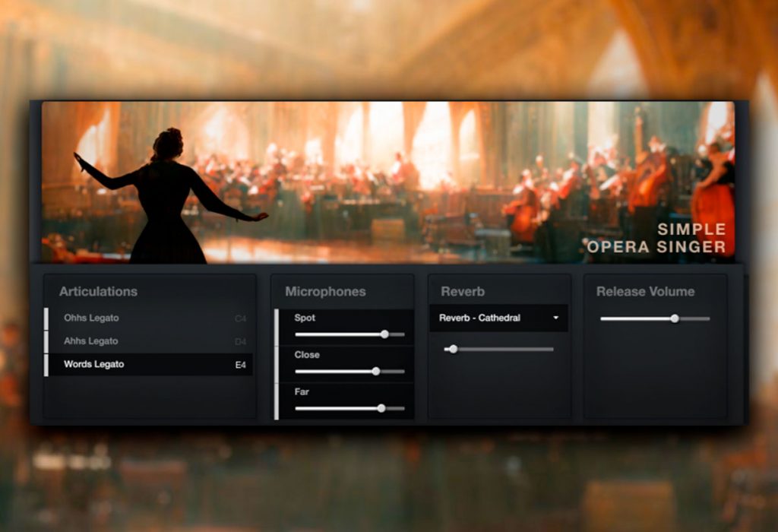Image resolution: width=778 pixels, height=532 pixels.
Task: Click the Articulations panel heading
Action: [98, 292]
